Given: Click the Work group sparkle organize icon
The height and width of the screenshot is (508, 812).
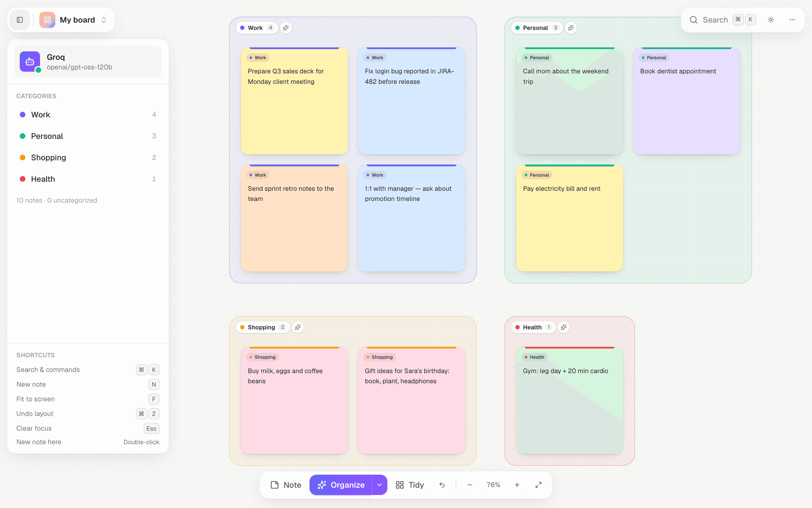Looking at the screenshot, I should (286, 28).
